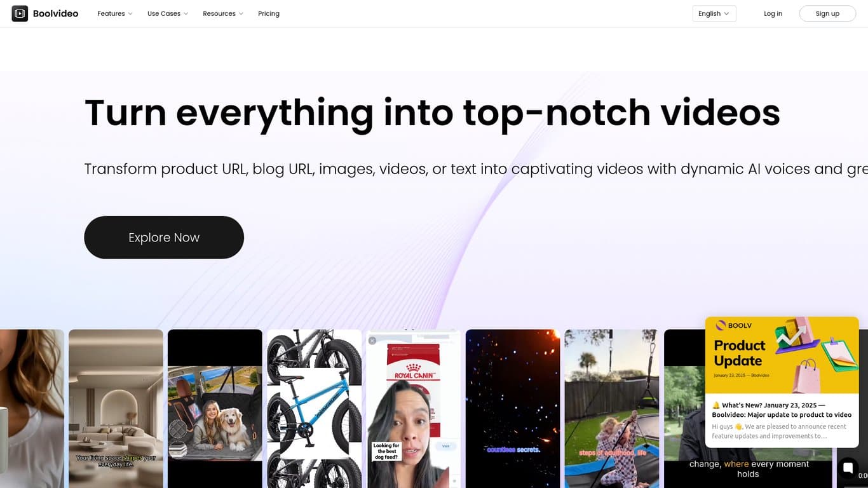Expand the Use Cases dropdown menu
The width and height of the screenshot is (868, 488).
pos(168,13)
